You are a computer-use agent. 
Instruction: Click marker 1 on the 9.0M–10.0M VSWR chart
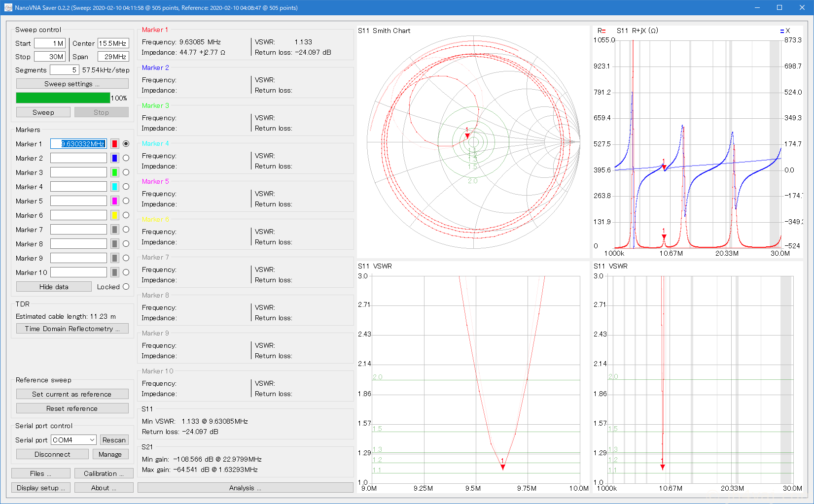pos(502,467)
